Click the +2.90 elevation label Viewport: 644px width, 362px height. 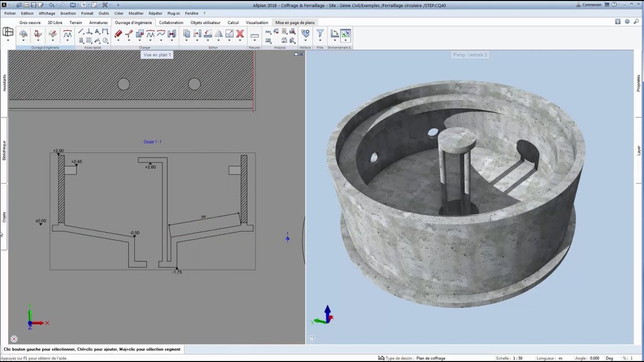tap(58, 151)
